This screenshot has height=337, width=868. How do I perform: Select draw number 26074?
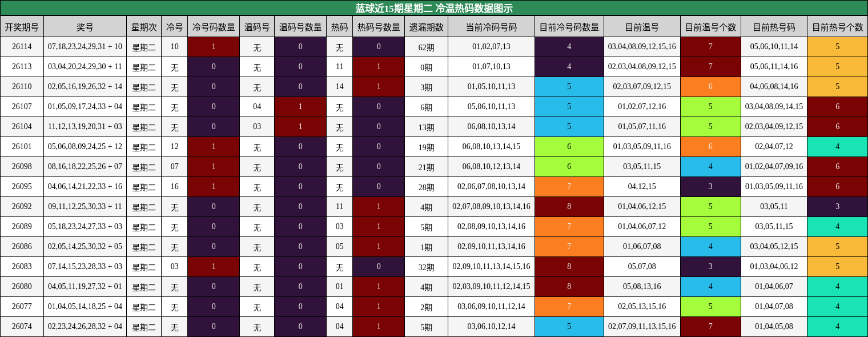22,327
